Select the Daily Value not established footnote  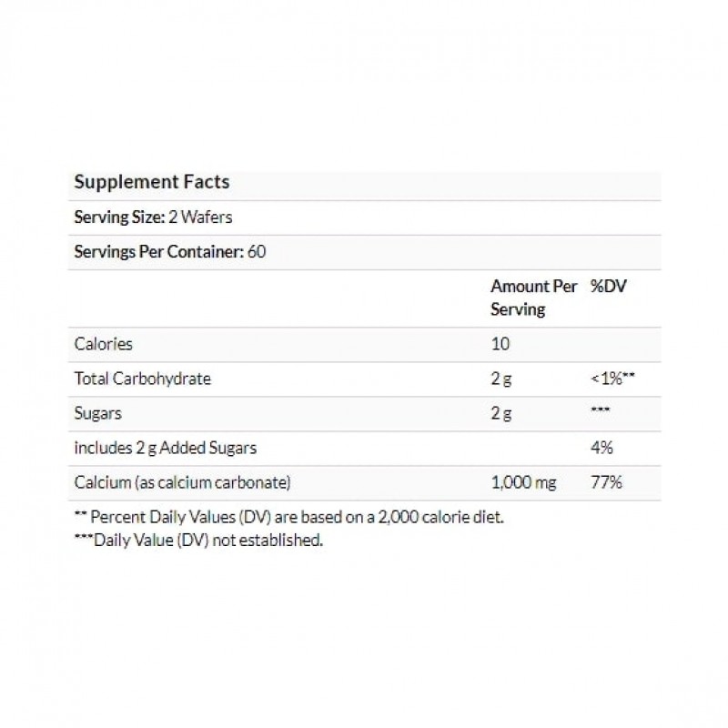click(x=198, y=540)
